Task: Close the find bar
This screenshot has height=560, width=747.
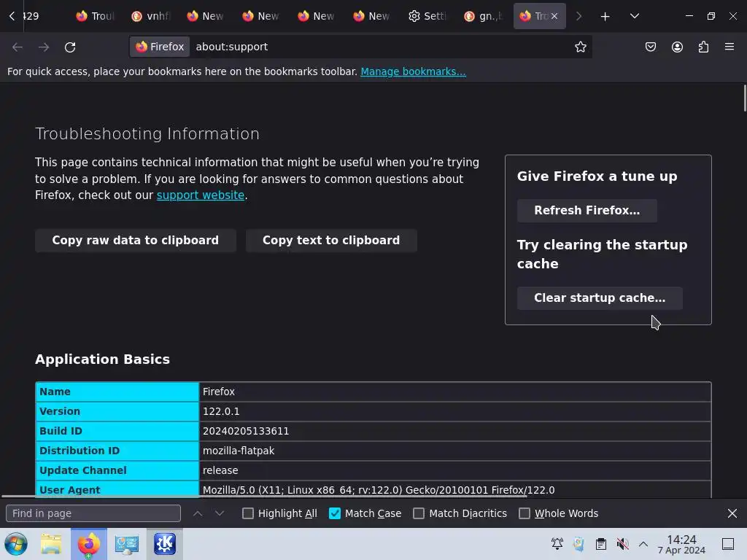Action: point(732,513)
